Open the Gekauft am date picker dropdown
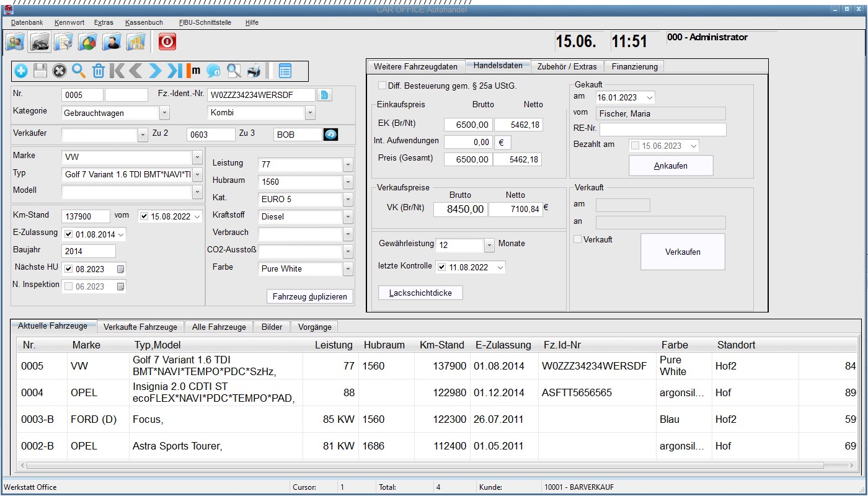 pos(649,97)
